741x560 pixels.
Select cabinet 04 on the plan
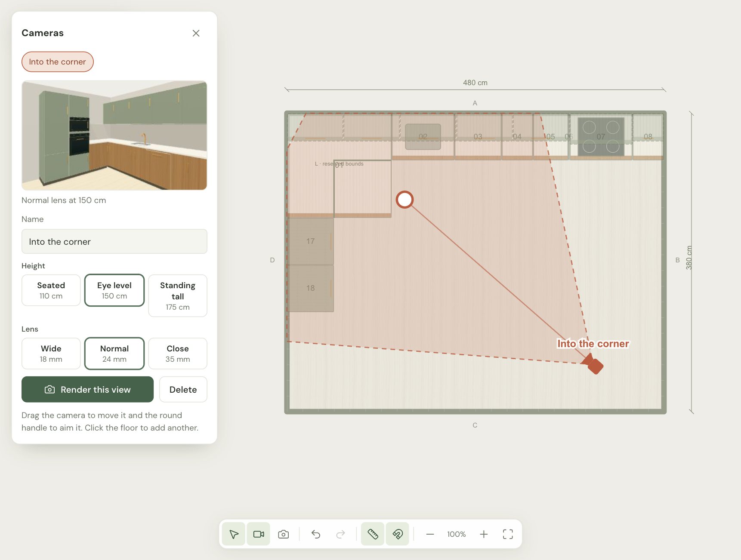click(x=517, y=136)
